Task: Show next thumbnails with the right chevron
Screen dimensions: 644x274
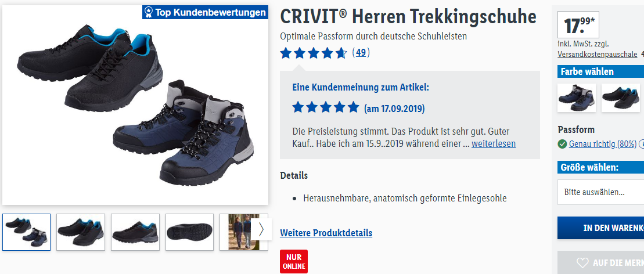Action: click(x=261, y=230)
